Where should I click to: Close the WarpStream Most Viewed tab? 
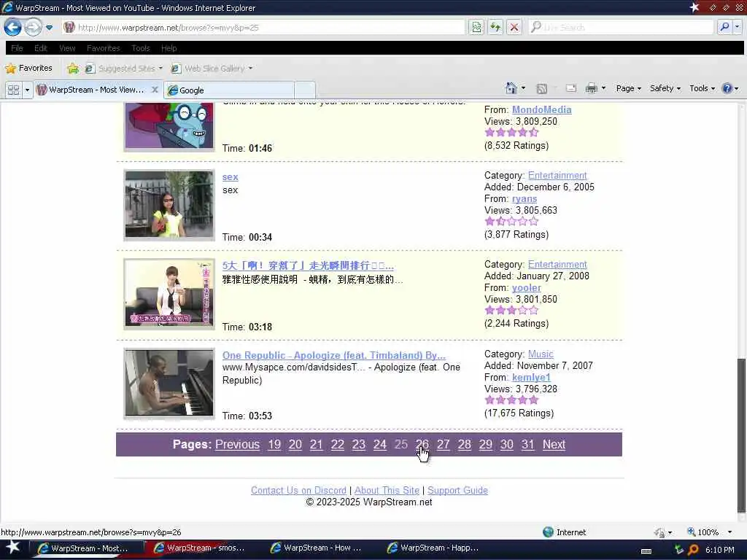pos(155,90)
